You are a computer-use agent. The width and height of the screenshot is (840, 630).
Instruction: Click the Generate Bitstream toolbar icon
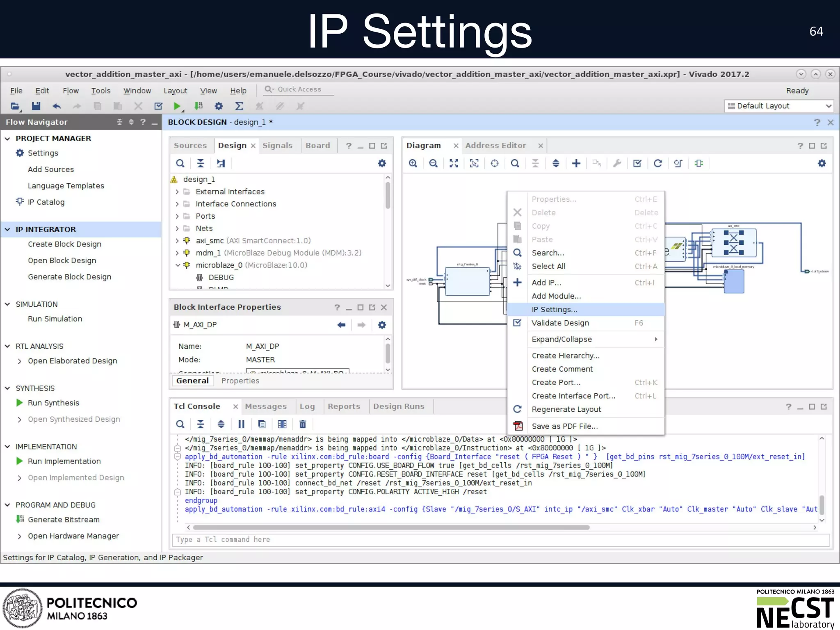coord(199,106)
